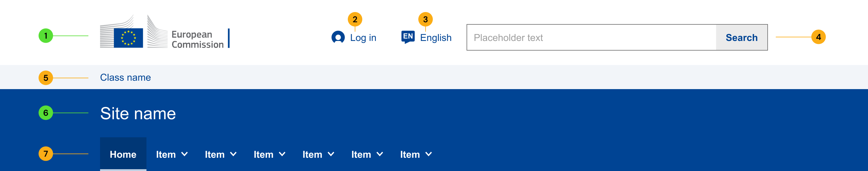
Task: Open the fifth Item menu label
Action: tap(361, 154)
